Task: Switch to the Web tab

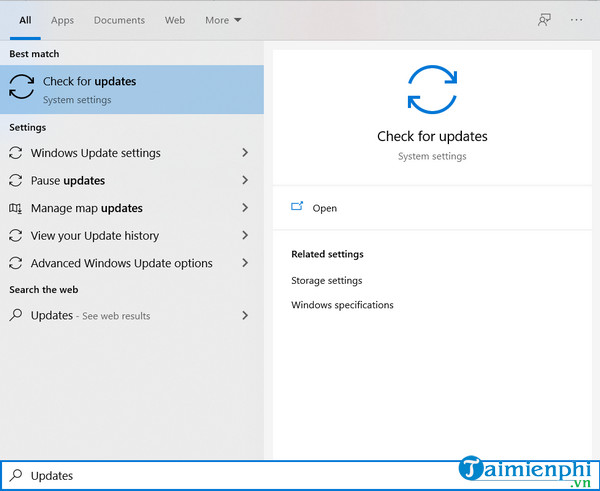Action: 175,20
